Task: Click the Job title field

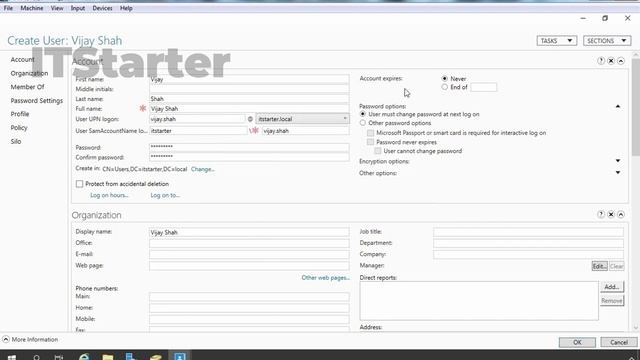Action: tap(528, 232)
